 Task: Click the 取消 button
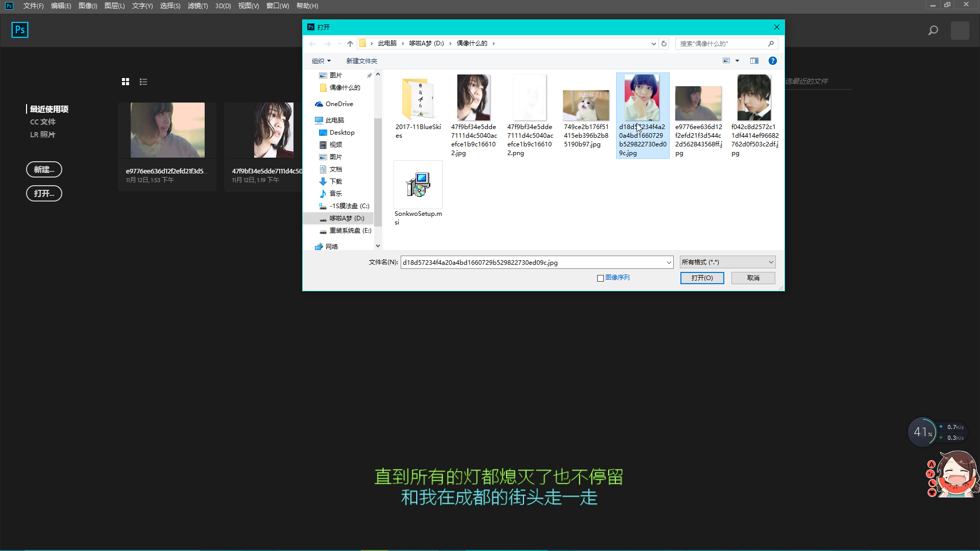click(753, 278)
